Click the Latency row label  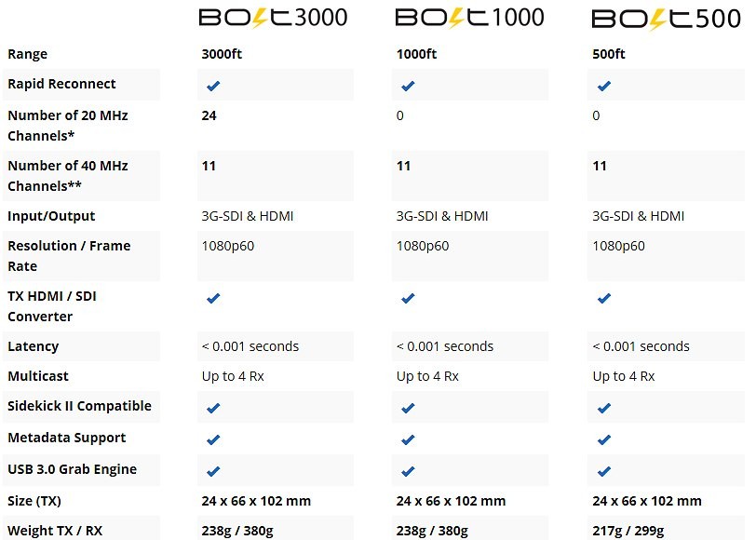34,346
